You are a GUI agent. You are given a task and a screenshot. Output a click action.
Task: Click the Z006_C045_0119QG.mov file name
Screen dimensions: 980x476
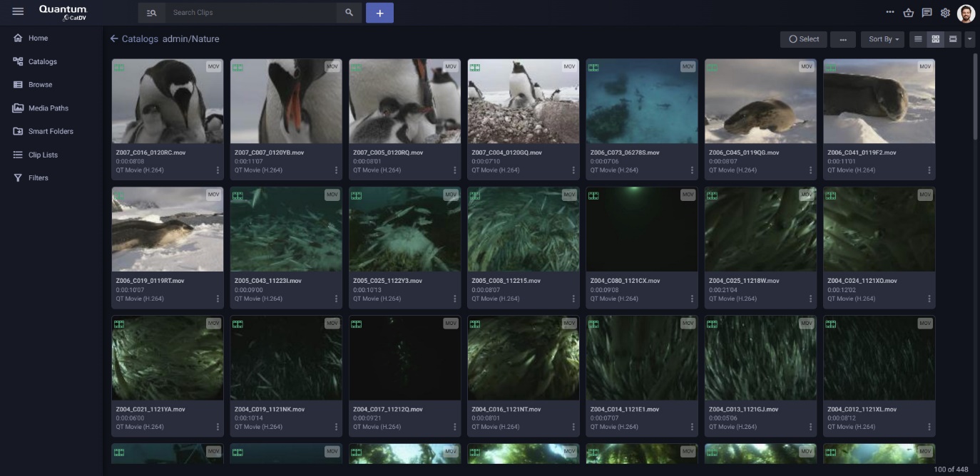click(744, 152)
